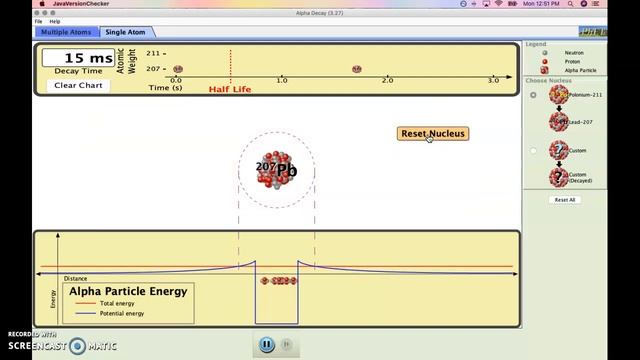640x360 pixels.
Task: Click the Clear Chart button
Action: (78, 85)
